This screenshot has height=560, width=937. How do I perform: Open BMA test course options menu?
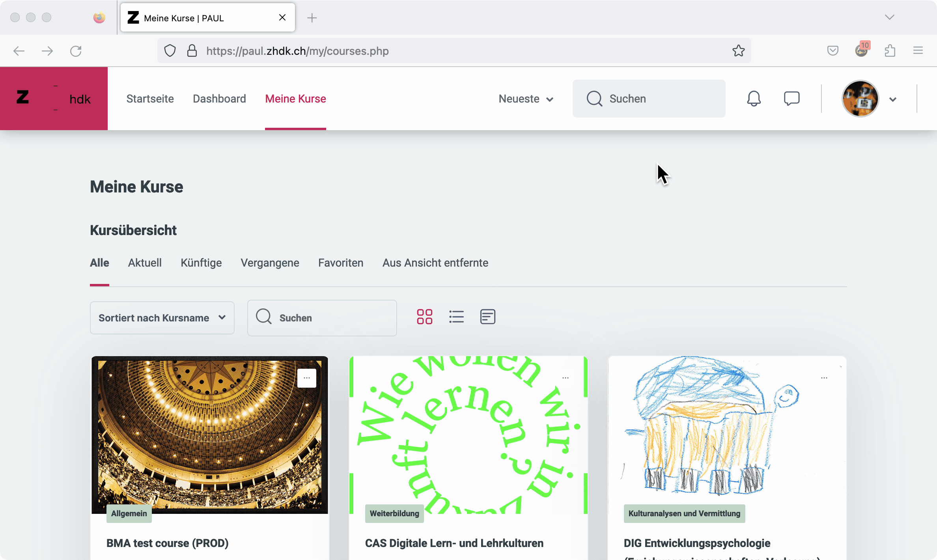[x=306, y=378]
